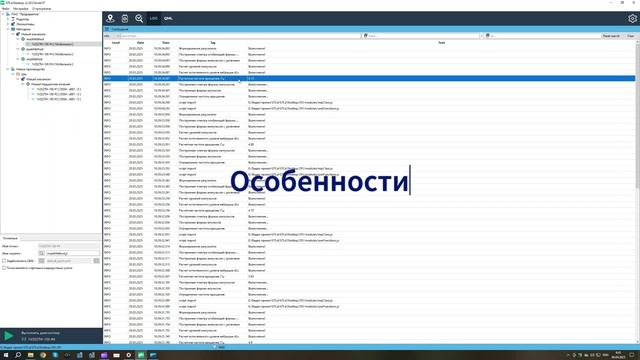Focus the 'from' date filter field
640x360 pixels.
coord(422,36)
